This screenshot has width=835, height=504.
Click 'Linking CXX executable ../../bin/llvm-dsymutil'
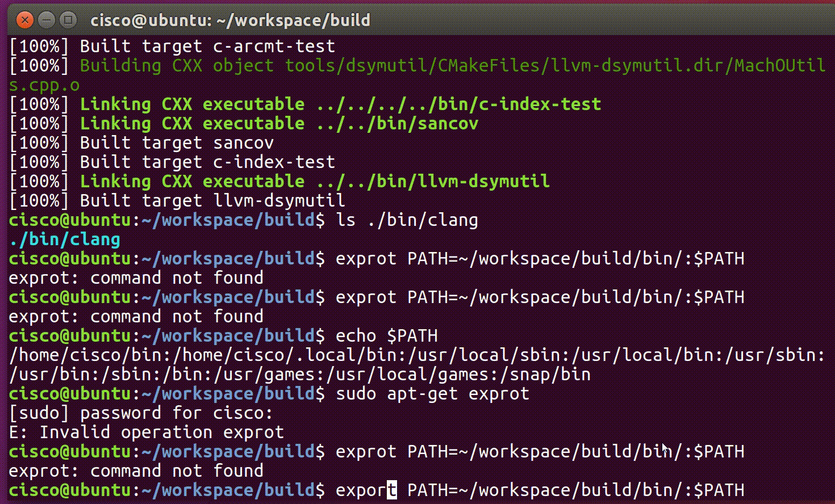pyautogui.click(x=315, y=182)
